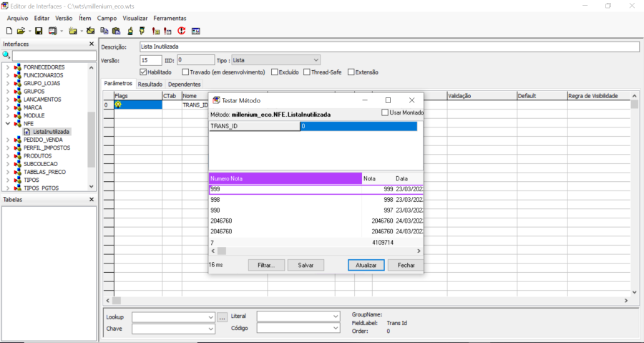Click the new folder with sparkle icon
The width and height of the screenshot is (644, 343).
coord(73,31)
